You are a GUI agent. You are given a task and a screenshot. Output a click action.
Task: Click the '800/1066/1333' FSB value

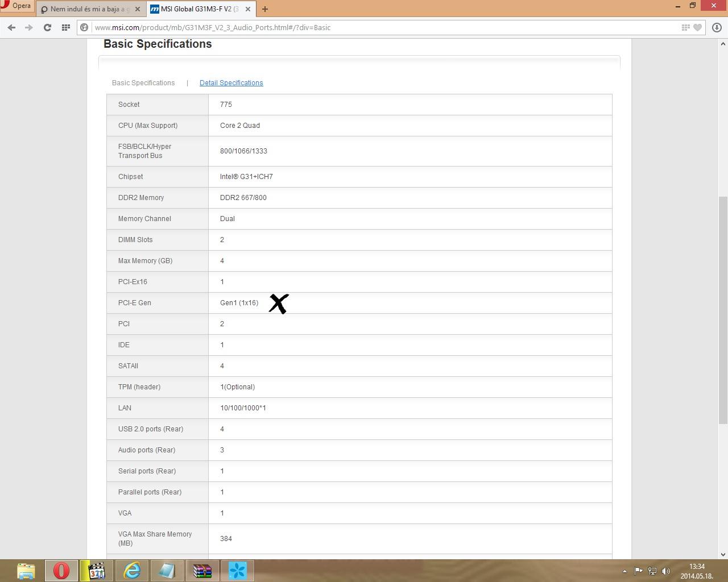click(x=243, y=151)
